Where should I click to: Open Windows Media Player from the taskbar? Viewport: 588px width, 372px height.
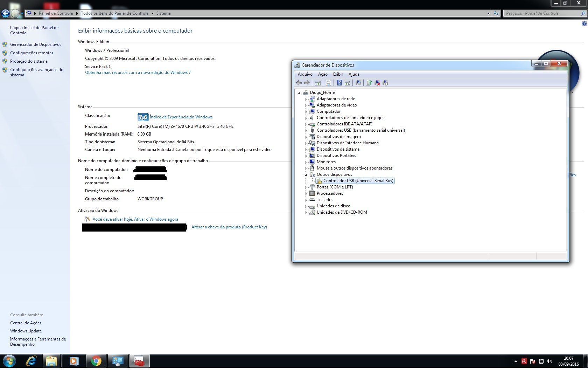[74, 361]
